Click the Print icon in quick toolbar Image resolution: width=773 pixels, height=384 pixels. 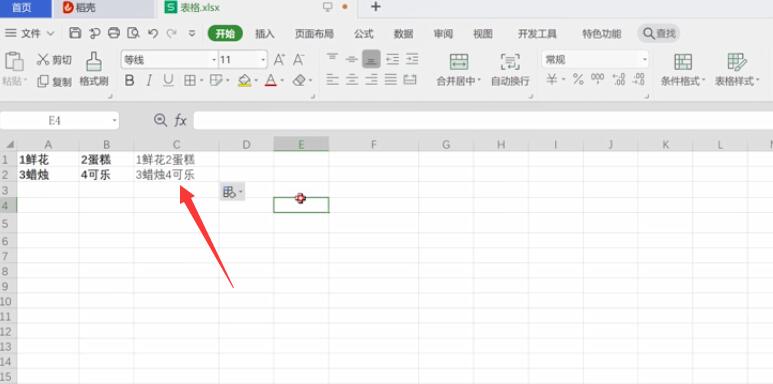click(114, 33)
